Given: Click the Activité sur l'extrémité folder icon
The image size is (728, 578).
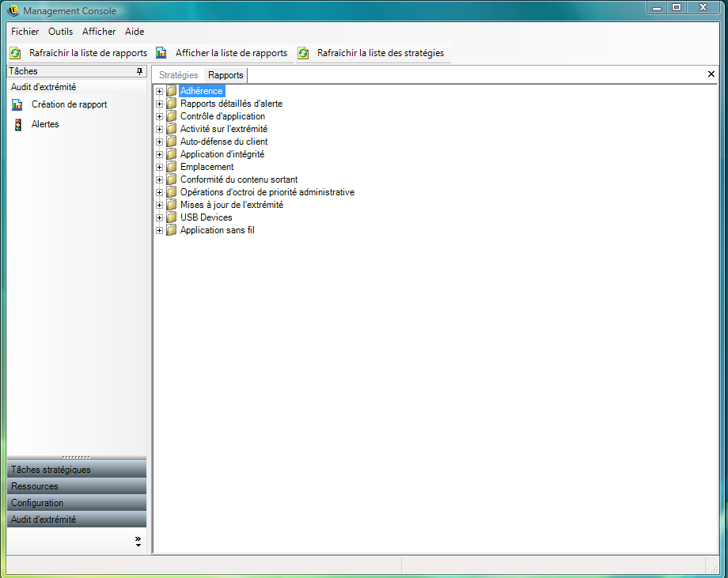Looking at the screenshot, I should [x=172, y=129].
